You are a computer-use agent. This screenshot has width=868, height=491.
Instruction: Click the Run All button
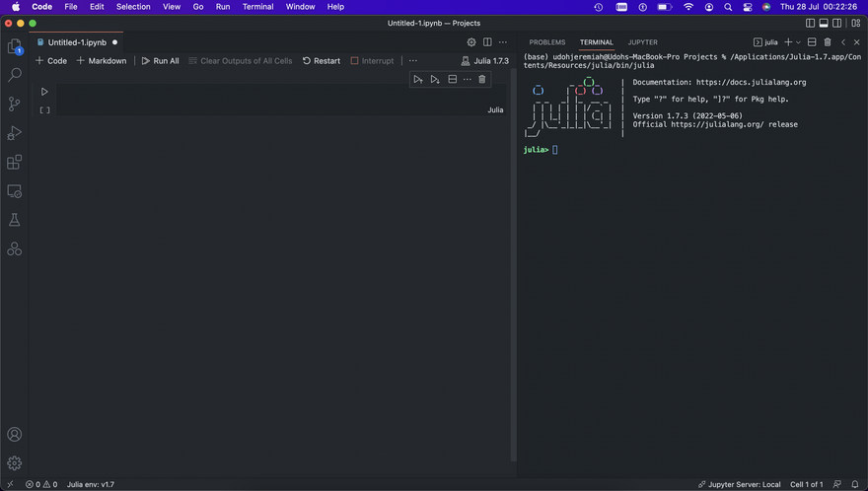click(x=160, y=61)
